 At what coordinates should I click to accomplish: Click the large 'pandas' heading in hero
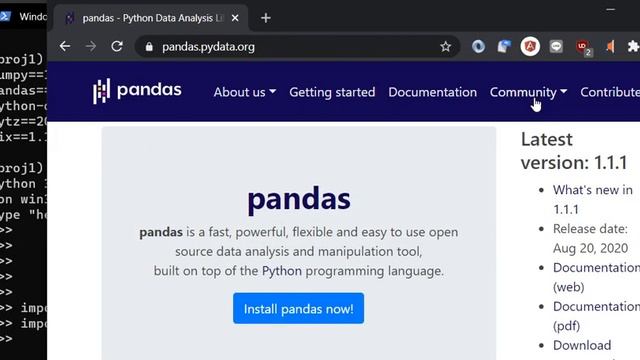pos(299,199)
